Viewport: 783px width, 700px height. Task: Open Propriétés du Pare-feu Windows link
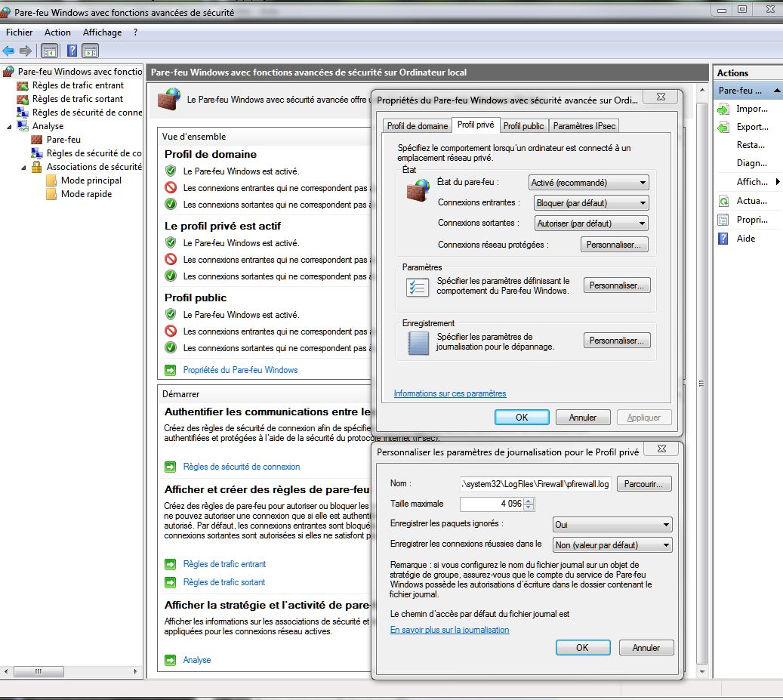(x=240, y=370)
